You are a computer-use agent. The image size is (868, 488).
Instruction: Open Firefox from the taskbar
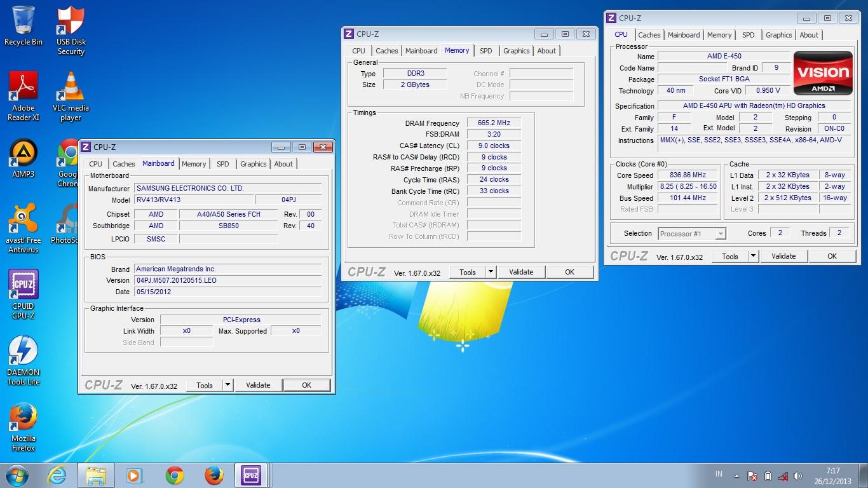click(214, 475)
